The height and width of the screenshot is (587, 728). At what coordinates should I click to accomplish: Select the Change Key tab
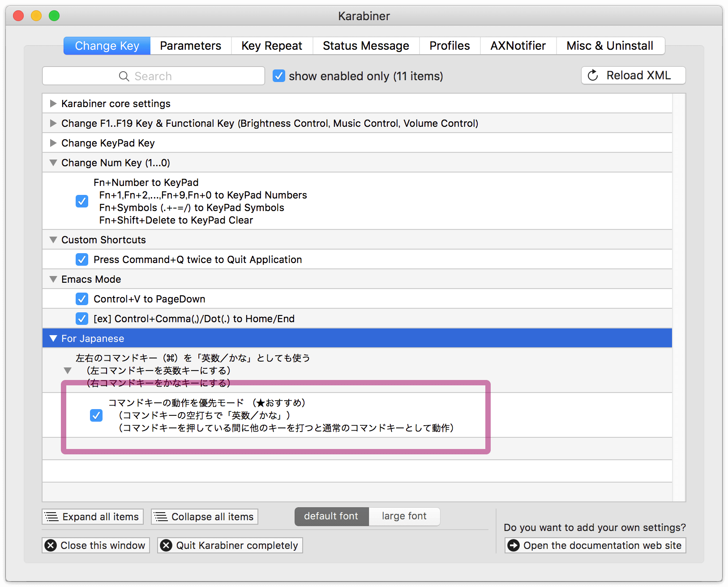click(x=107, y=46)
